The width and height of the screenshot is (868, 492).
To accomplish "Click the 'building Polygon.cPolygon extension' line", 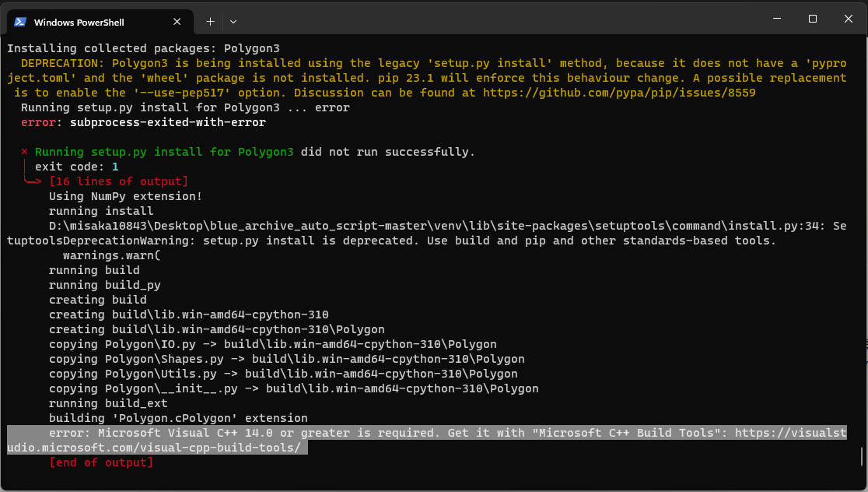I will [x=177, y=417].
